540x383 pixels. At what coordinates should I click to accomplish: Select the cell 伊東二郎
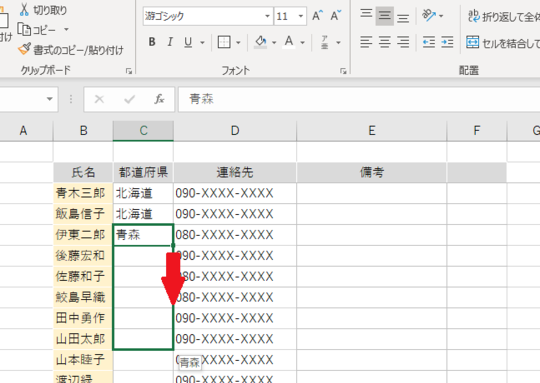pyautogui.click(x=83, y=235)
